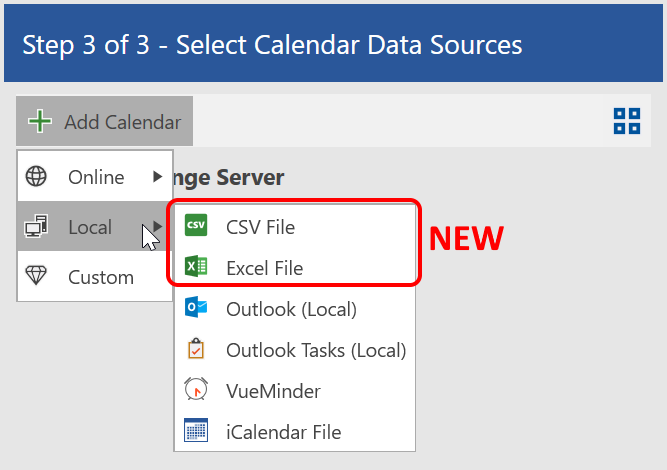Select the CSV File menu entry
Viewport: 667px width, 470px height.
260,227
